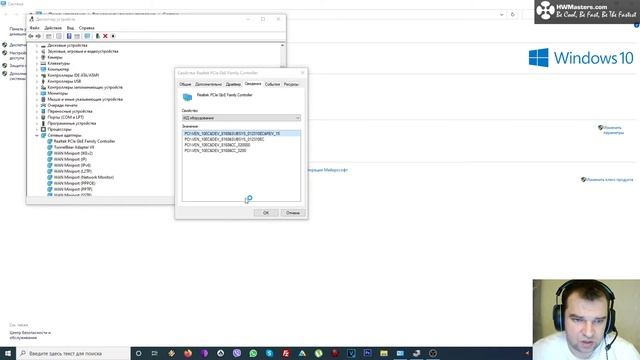Expand Камеры node in device tree
The width and height of the screenshot is (640, 360).
(x=37, y=58)
